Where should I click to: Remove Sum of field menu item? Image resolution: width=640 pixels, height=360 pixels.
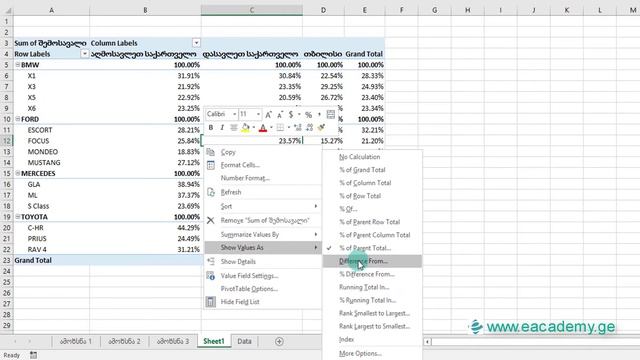coord(263,220)
